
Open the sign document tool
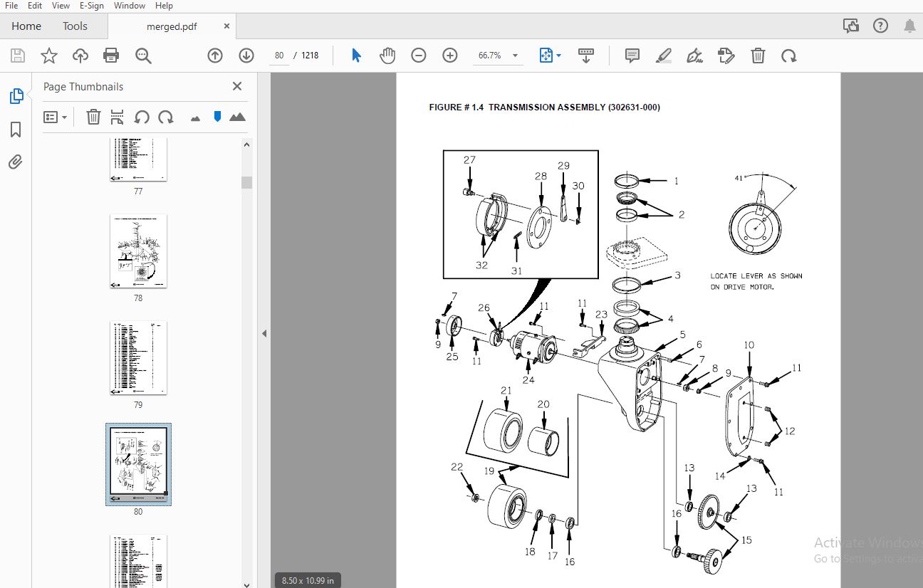[694, 56]
